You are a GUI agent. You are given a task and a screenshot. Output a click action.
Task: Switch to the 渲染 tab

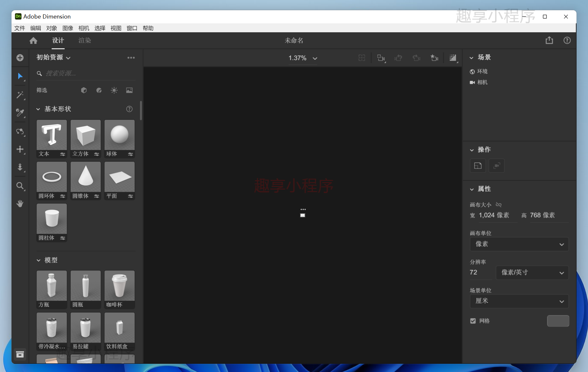(85, 41)
